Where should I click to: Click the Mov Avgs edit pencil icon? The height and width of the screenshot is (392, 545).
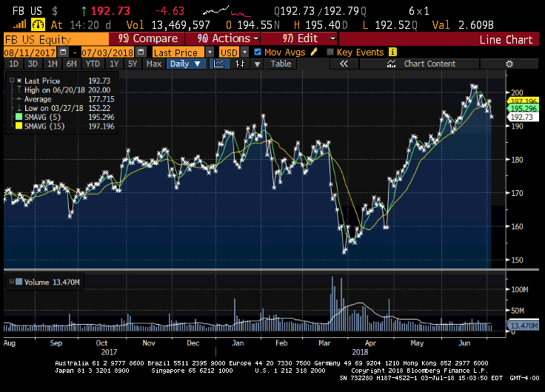point(314,52)
